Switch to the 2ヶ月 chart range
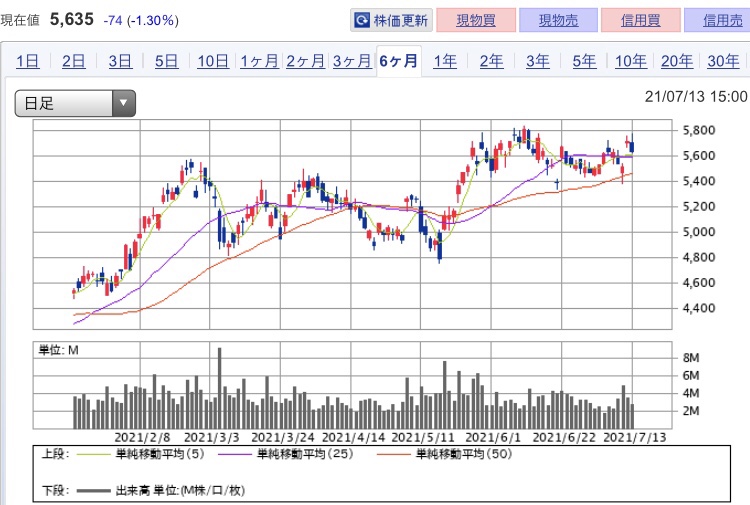The height and width of the screenshot is (505, 750). tap(306, 61)
